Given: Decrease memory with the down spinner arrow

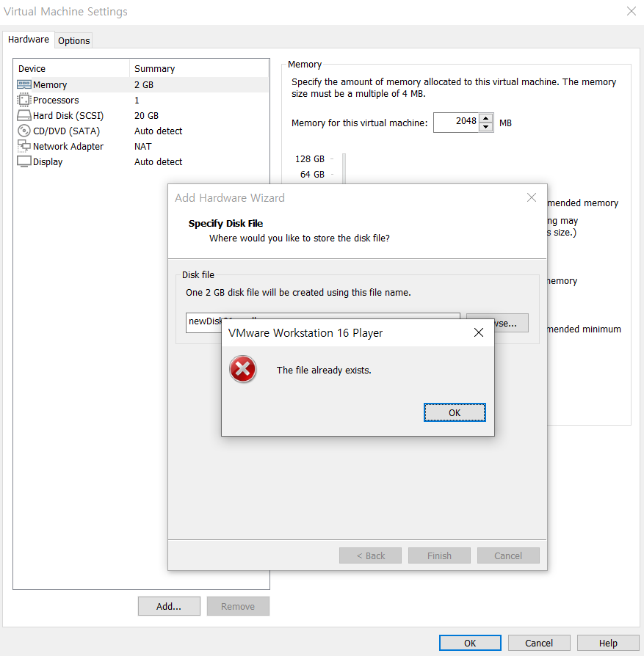Looking at the screenshot, I should [x=485, y=127].
